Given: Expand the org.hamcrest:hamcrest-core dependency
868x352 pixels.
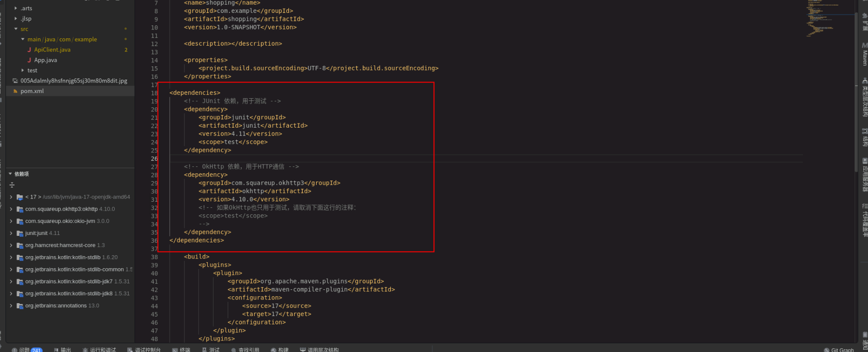Looking at the screenshot, I should point(11,245).
